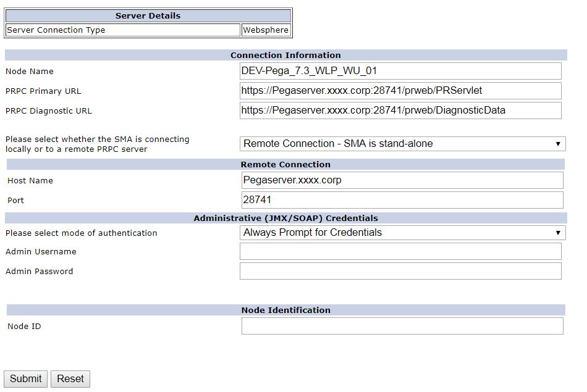Image resolution: width=587 pixels, height=392 pixels.
Task: Click the Reset button
Action: (70, 379)
